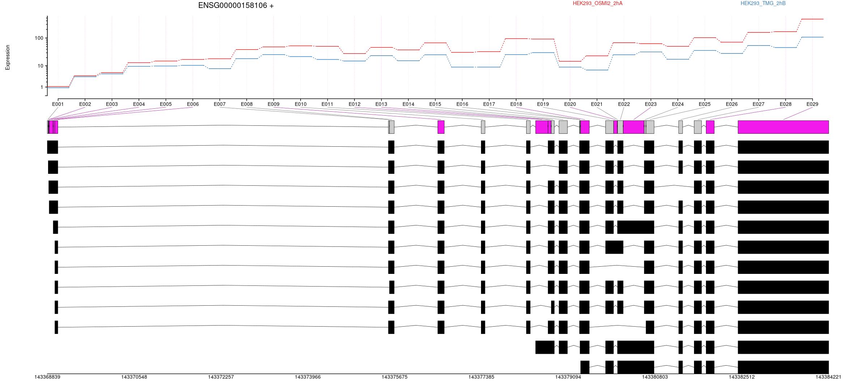Select exon label E012
Viewport: 868px width, 383px height.
[354, 104]
